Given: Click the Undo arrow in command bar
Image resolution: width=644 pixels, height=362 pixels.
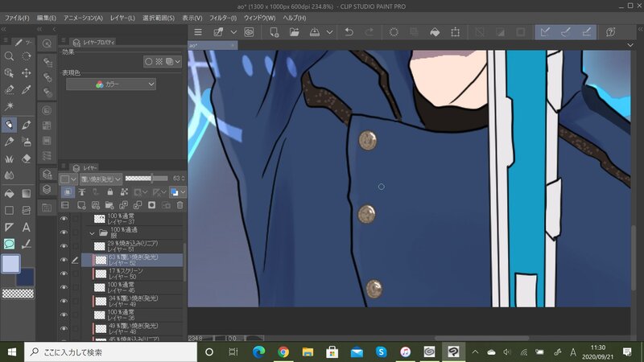Looking at the screenshot, I should coord(349,32).
